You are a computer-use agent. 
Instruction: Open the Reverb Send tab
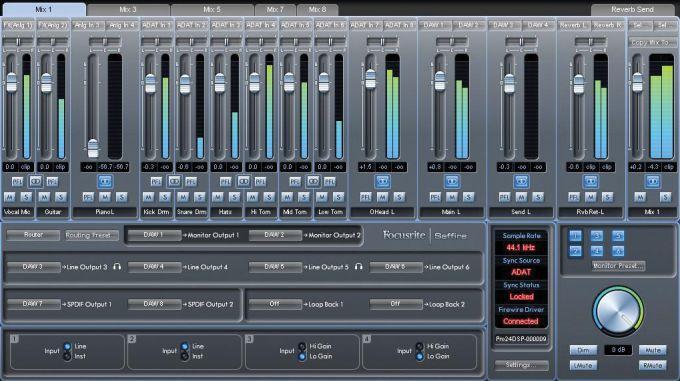632,9
